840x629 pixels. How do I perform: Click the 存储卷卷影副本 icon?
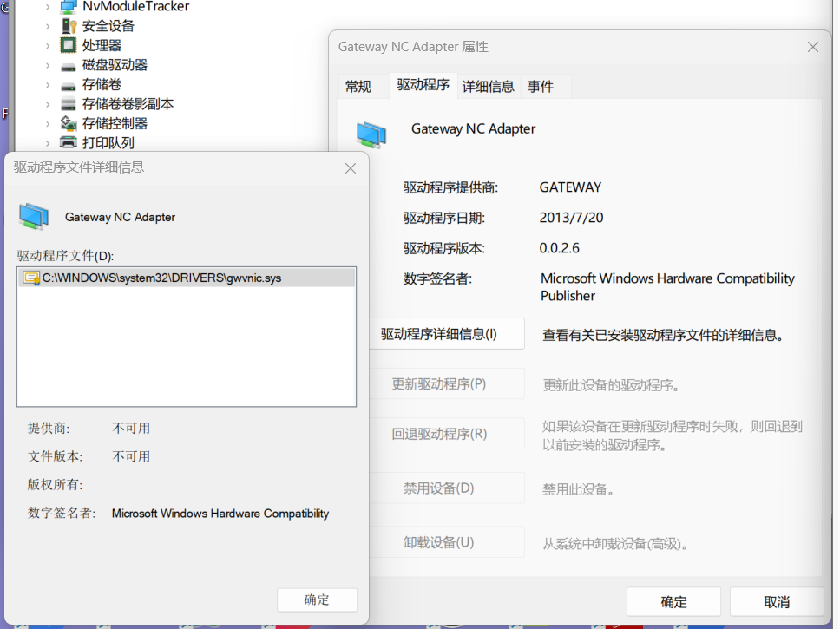(x=68, y=104)
